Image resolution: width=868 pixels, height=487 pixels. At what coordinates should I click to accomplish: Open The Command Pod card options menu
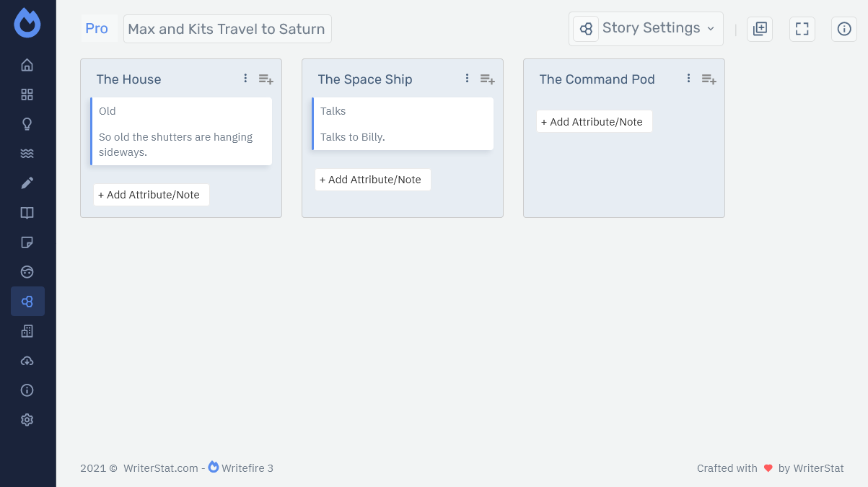pyautogui.click(x=688, y=78)
